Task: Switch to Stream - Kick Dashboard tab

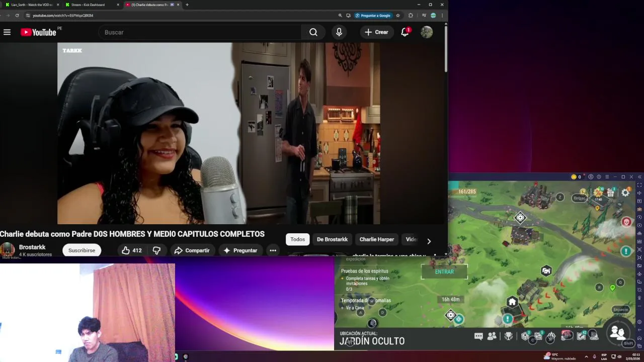Action: pos(92,5)
